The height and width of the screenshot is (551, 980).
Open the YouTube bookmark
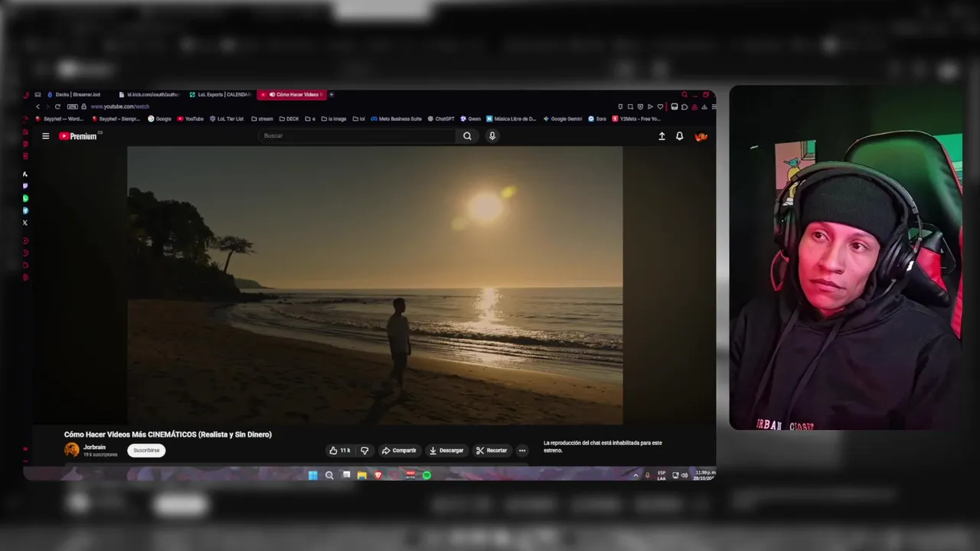[191, 119]
